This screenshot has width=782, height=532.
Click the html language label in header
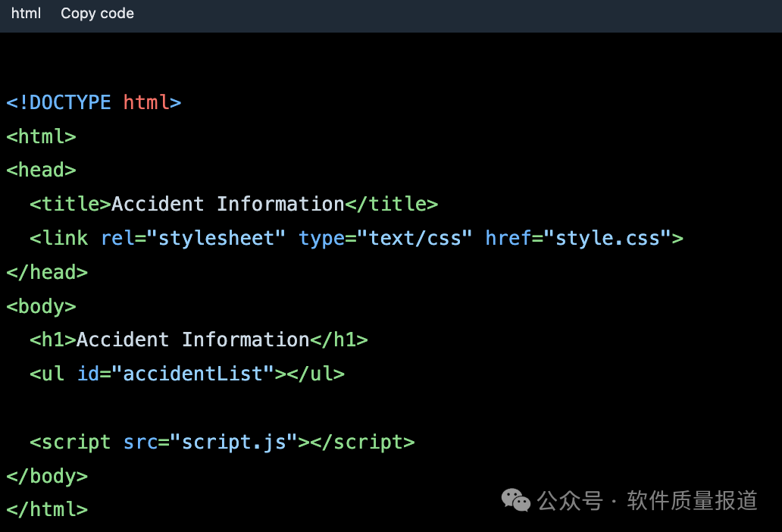pos(26,14)
